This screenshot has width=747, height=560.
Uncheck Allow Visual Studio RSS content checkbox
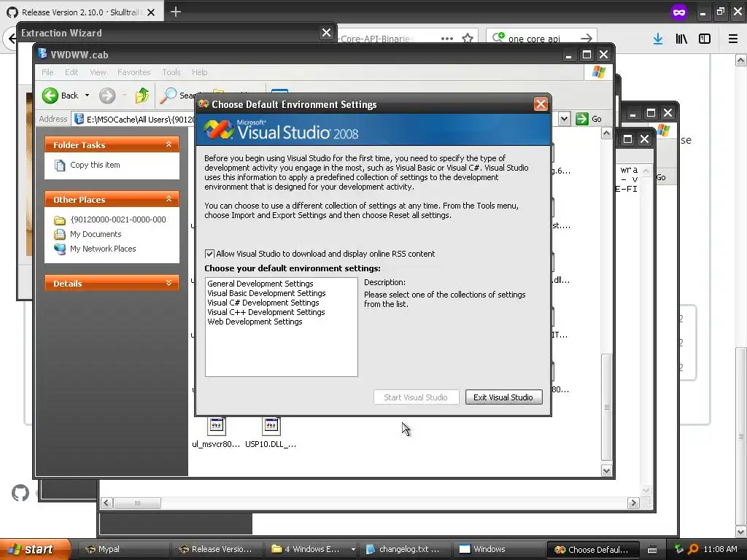(x=209, y=254)
